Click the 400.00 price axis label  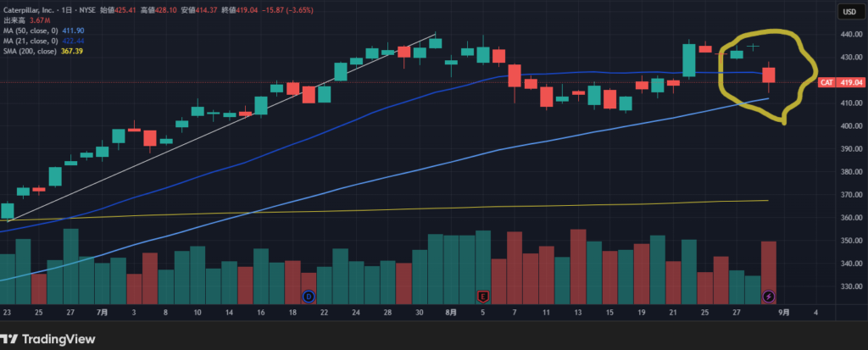tap(851, 125)
